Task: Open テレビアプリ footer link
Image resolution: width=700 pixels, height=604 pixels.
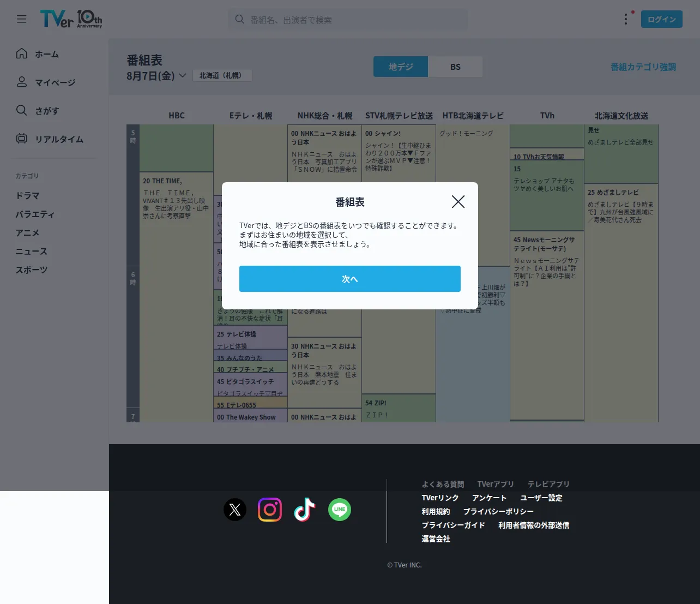Action: point(548,484)
